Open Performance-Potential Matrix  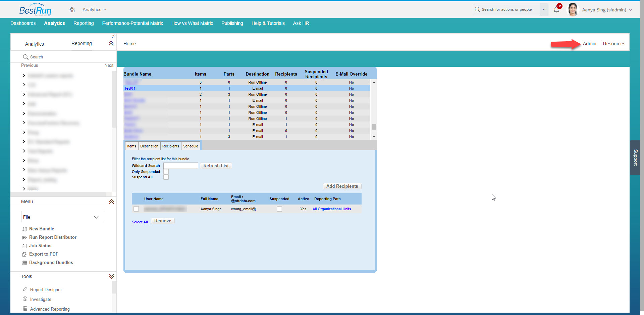click(x=132, y=23)
